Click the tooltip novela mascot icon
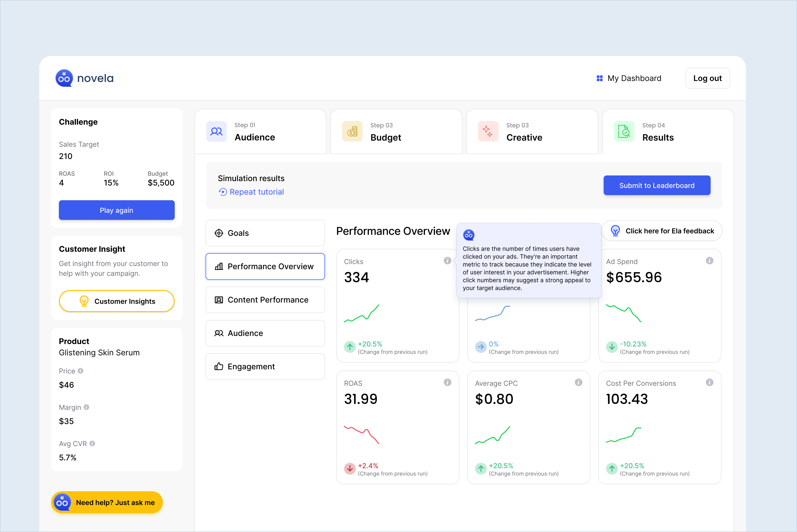797x532 pixels. [x=469, y=235]
